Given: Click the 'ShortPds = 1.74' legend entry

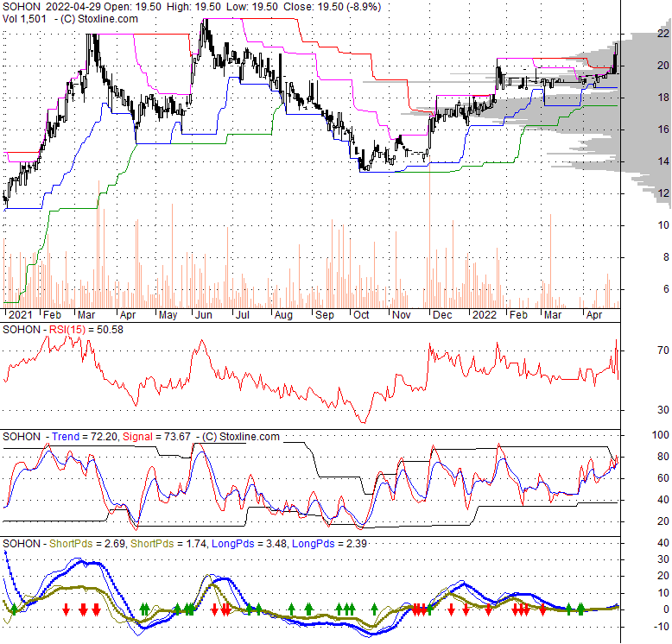Looking at the screenshot, I should [x=168, y=544].
